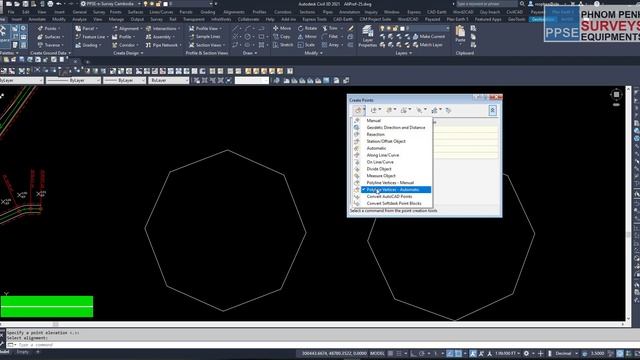Click the Intersections tool

(x=162, y=29)
